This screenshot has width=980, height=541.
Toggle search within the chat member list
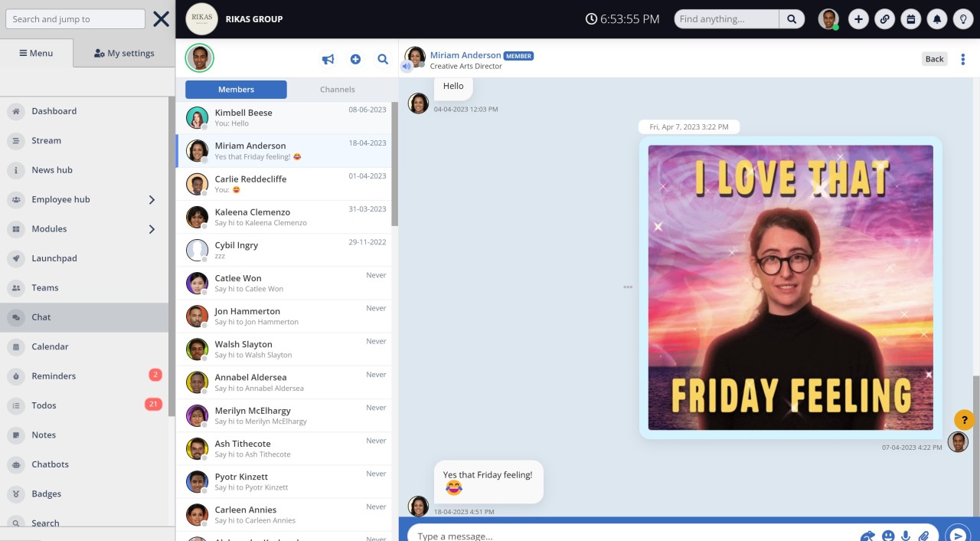pyautogui.click(x=383, y=58)
